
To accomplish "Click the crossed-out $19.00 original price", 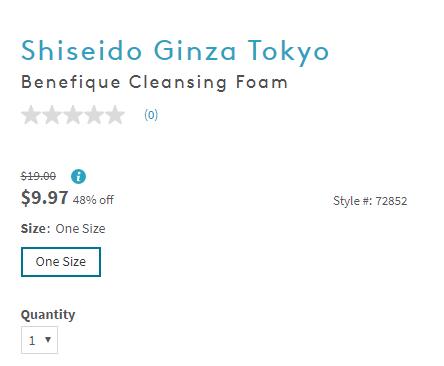I will coord(38,176).
